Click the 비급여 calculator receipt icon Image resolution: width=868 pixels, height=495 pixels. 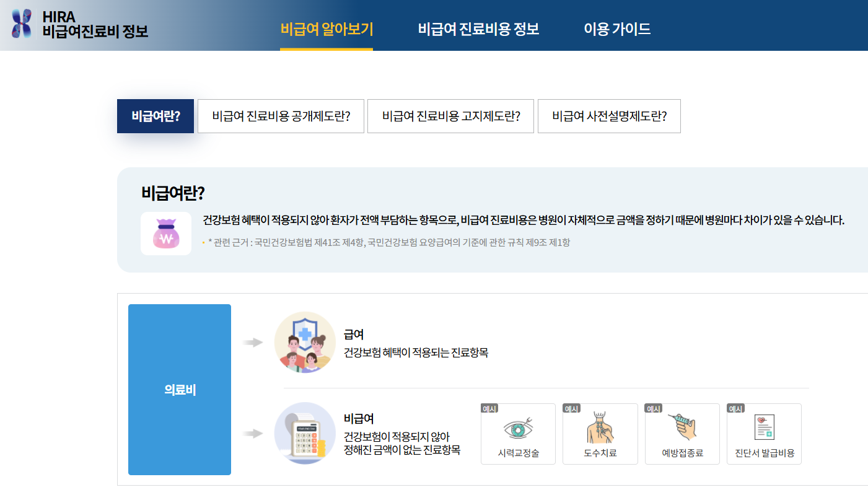pyautogui.click(x=304, y=434)
